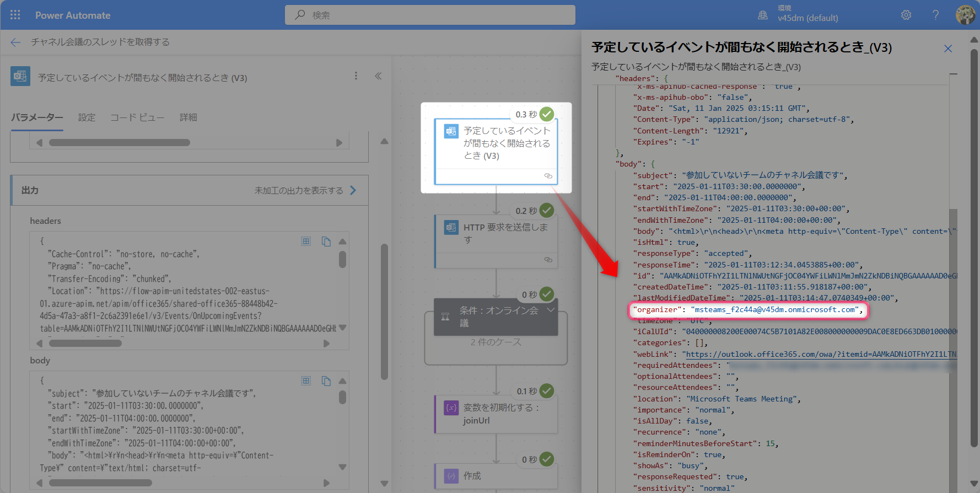Image resolution: width=980 pixels, height=493 pixels.
Task: Click left panel scroll up arrow
Action: 384,142
